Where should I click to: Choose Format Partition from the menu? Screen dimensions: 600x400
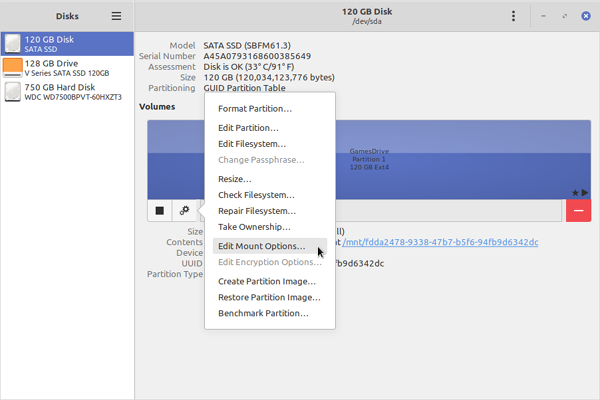pyautogui.click(x=255, y=108)
